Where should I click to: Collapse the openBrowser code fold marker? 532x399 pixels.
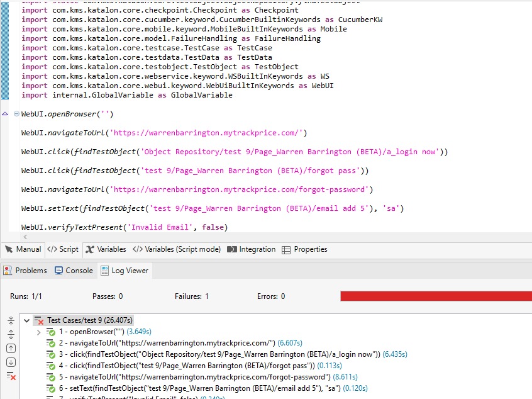tap(16, 114)
